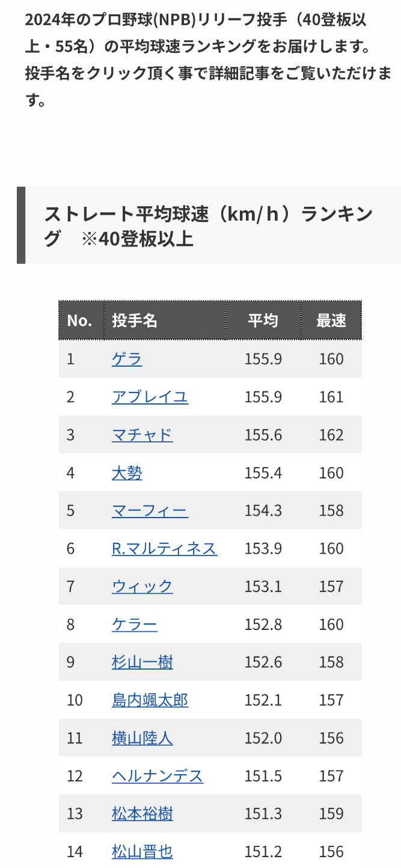This screenshot has height=868, width=401.
Task: Click the アブレイユ pitcher name link
Action: (150, 397)
